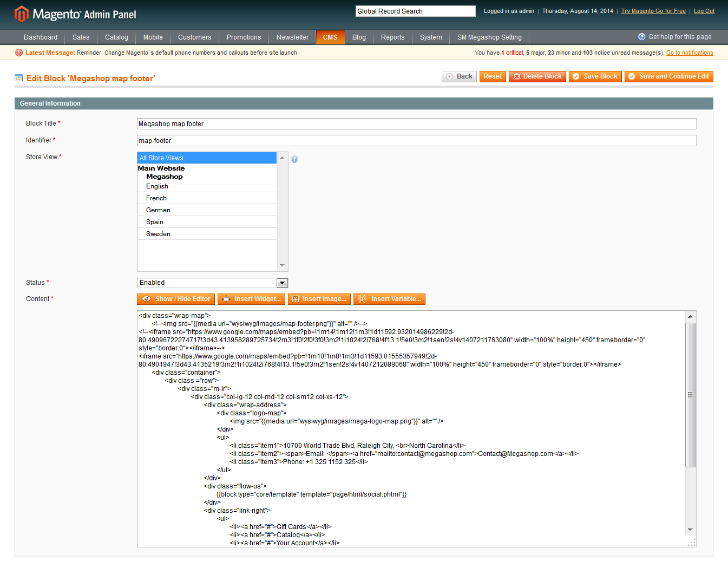Image resolution: width=728 pixels, height=561 pixels.
Task: Open the System menu
Action: pos(431,37)
